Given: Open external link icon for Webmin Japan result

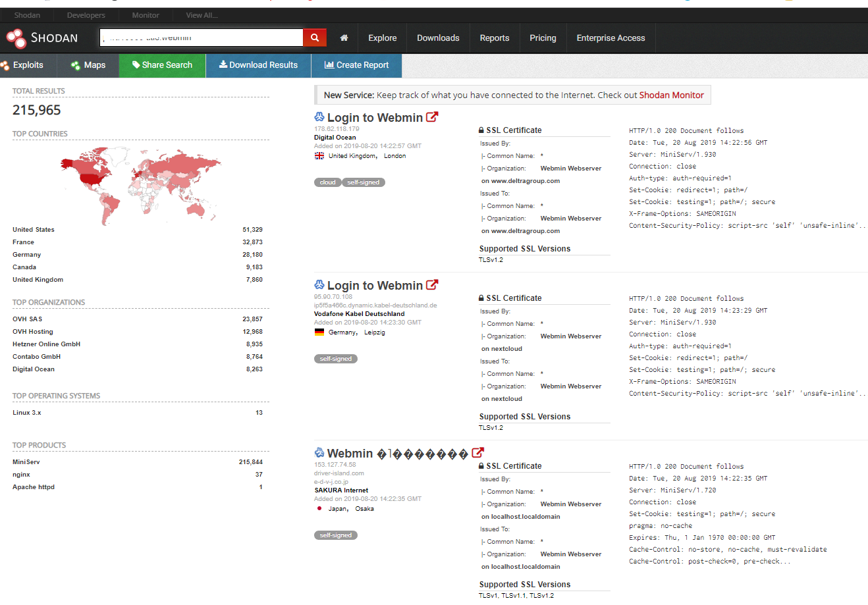Looking at the screenshot, I should (x=478, y=453).
